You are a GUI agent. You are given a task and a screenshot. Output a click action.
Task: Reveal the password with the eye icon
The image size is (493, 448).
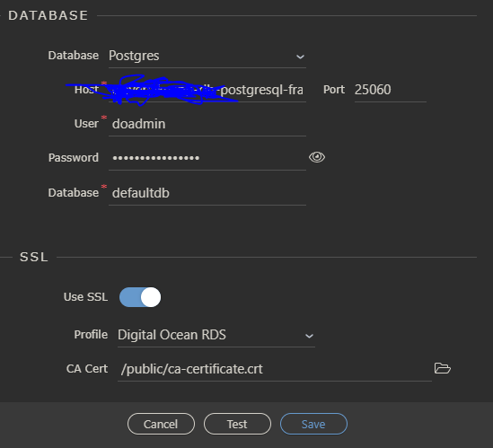tap(317, 157)
